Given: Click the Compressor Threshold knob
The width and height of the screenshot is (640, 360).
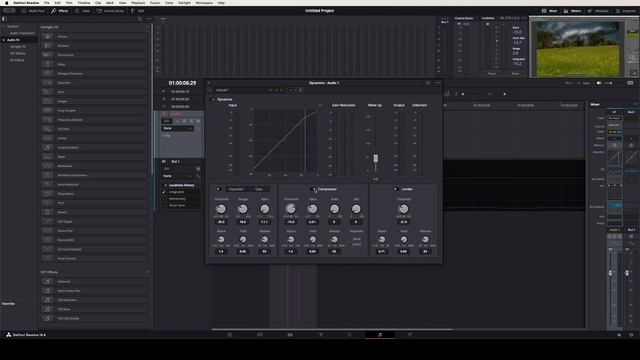Looking at the screenshot, I should (x=291, y=209).
